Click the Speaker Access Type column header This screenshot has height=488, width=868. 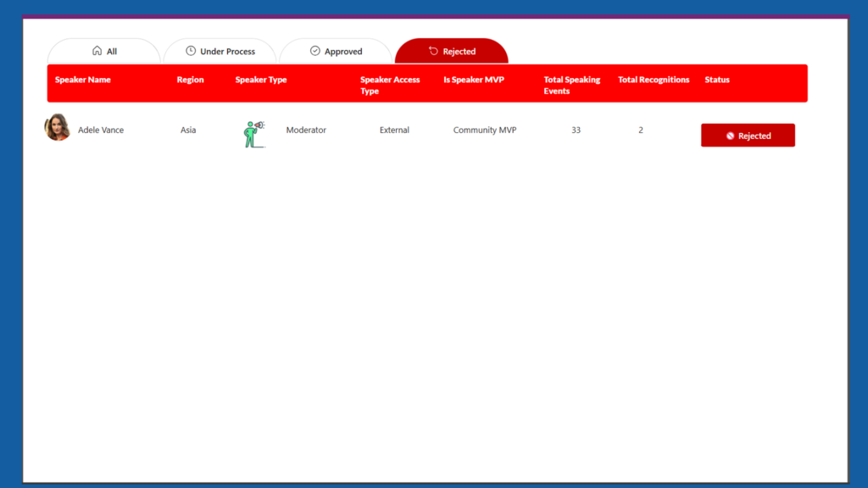[390, 86]
